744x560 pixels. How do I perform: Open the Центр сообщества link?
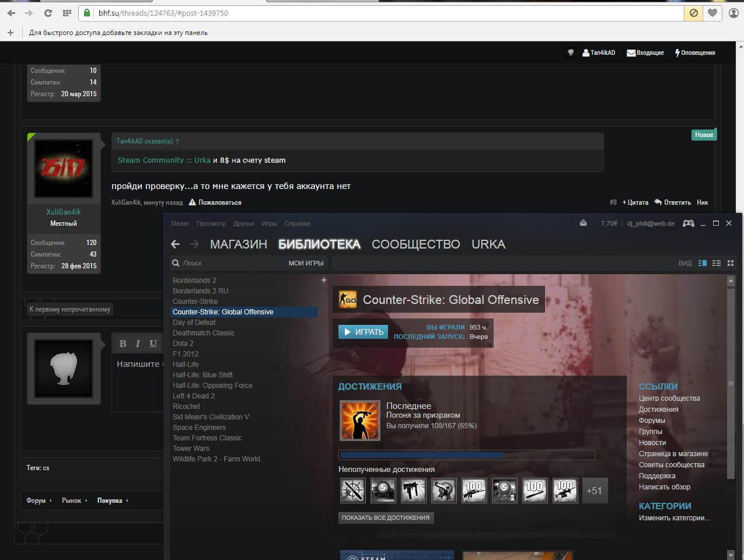pyautogui.click(x=669, y=398)
